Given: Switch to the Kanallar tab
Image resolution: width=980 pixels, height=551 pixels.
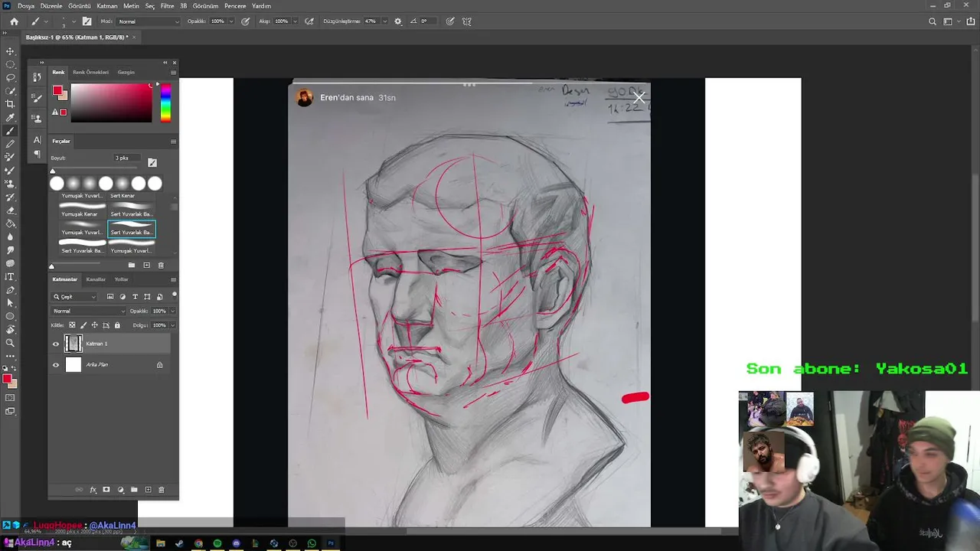Looking at the screenshot, I should (96, 279).
